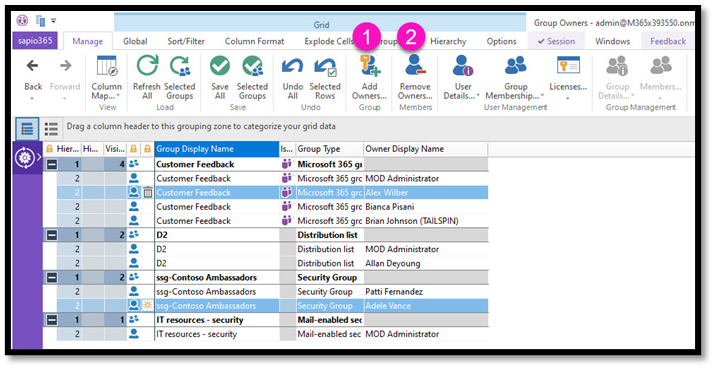Image resolution: width=714 pixels, height=368 pixels.
Task: Switch to the Sort/Filter tab
Action: [186, 41]
